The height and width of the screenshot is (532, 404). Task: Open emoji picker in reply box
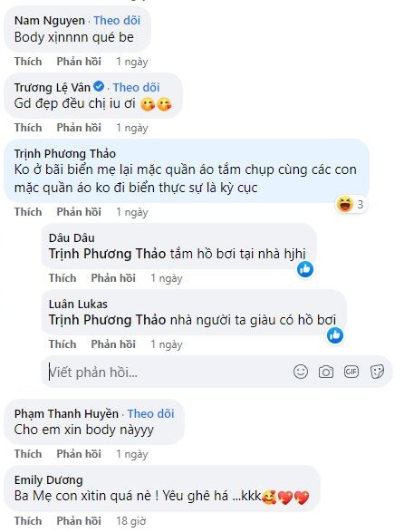tap(301, 372)
